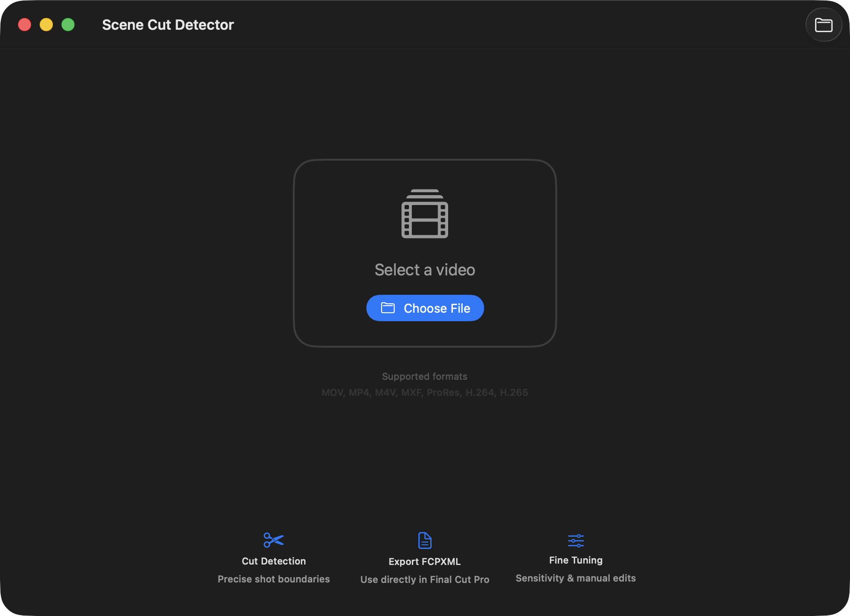
Task: Click "Sensitivity & manual edits" description
Action: [576, 578]
